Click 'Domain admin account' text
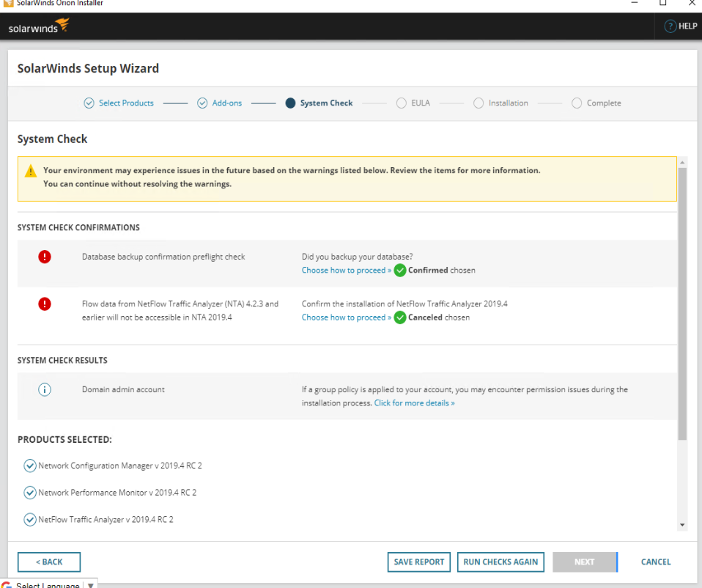 [123, 389]
